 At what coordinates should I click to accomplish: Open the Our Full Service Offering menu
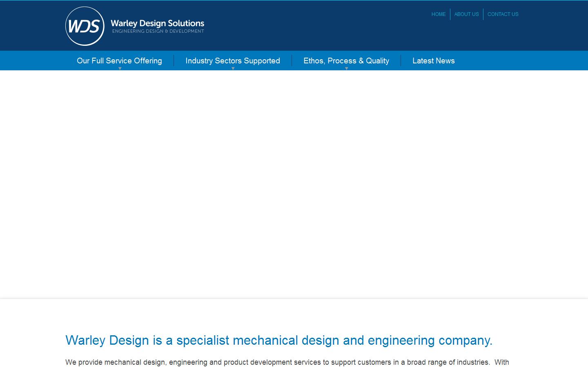pyautogui.click(x=119, y=61)
